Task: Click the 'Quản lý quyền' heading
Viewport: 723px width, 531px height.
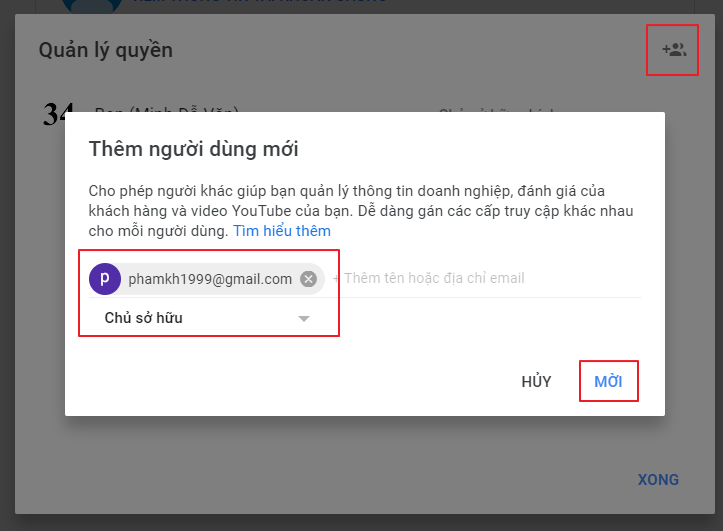Action: 106,50
